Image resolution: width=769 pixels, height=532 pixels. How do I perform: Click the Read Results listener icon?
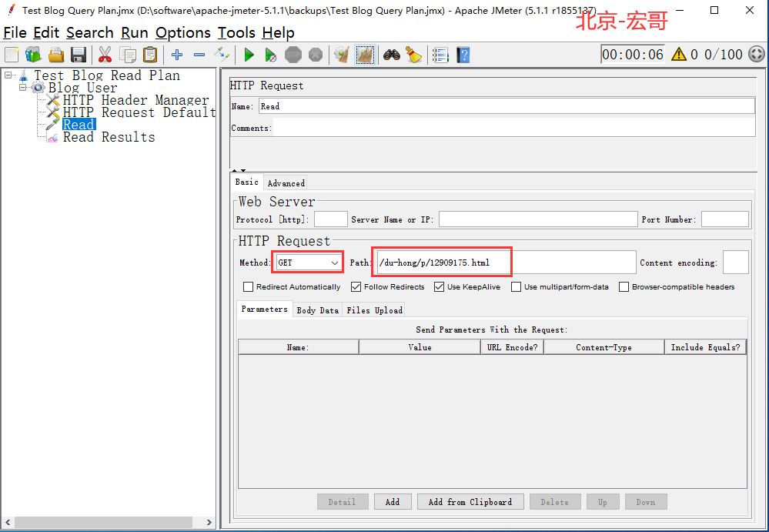click(x=52, y=138)
